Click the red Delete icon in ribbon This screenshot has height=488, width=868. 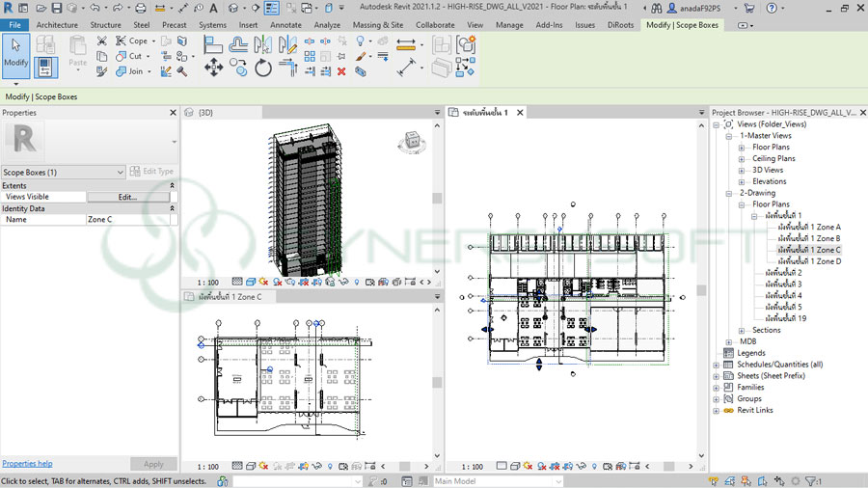coord(340,71)
